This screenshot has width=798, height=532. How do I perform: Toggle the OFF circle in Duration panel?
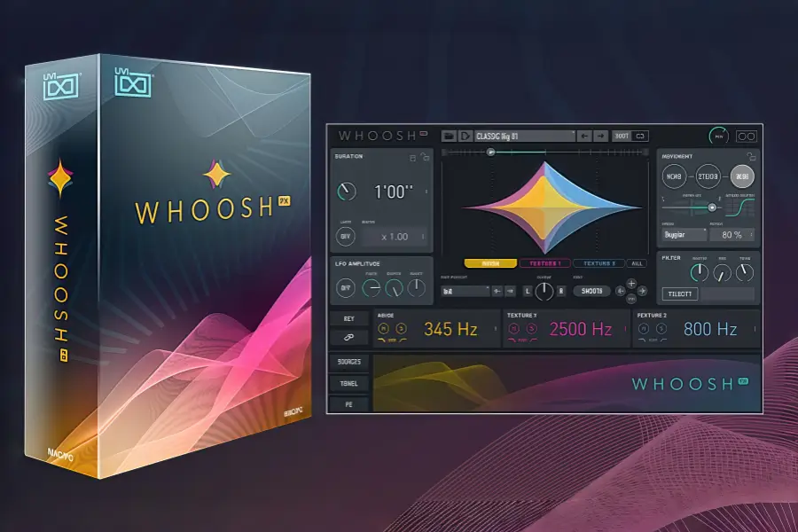(x=346, y=236)
